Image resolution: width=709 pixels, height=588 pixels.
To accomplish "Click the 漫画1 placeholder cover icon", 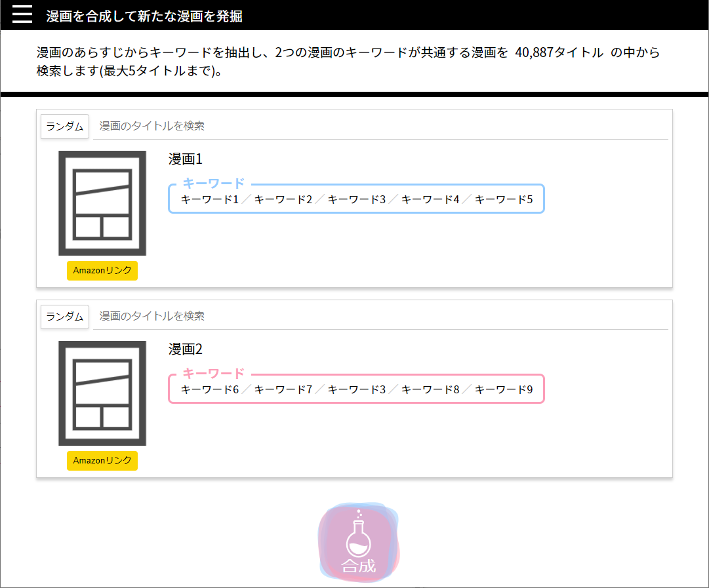I will pyautogui.click(x=102, y=202).
